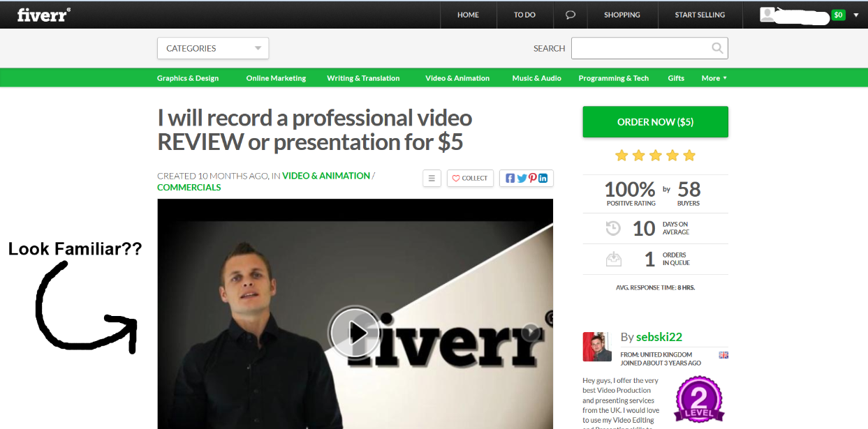This screenshot has width=868, height=429.
Task: Toggle COLLECT to favorite this gig
Action: 469,178
